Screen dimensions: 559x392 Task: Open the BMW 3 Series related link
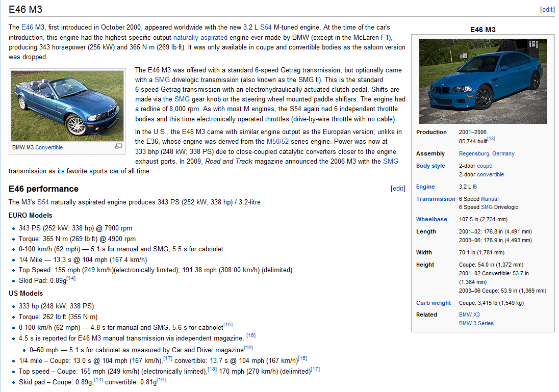click(x=476, y=323)
